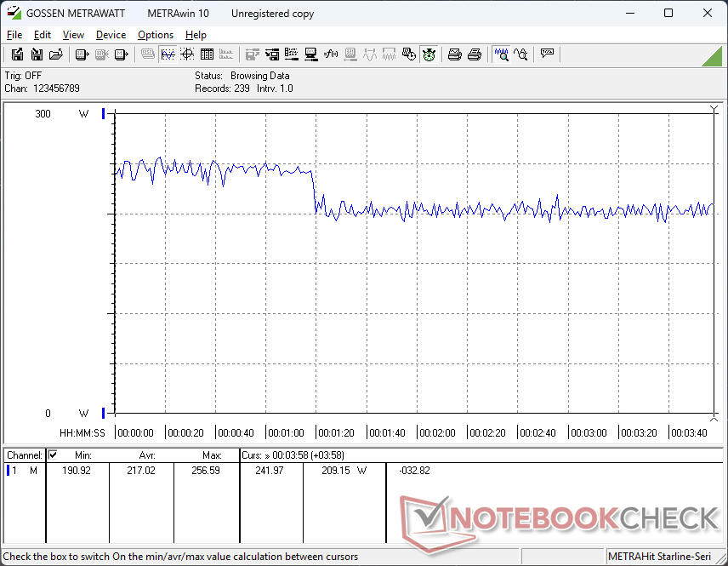Select channel 1 M row label

[24, 471]
